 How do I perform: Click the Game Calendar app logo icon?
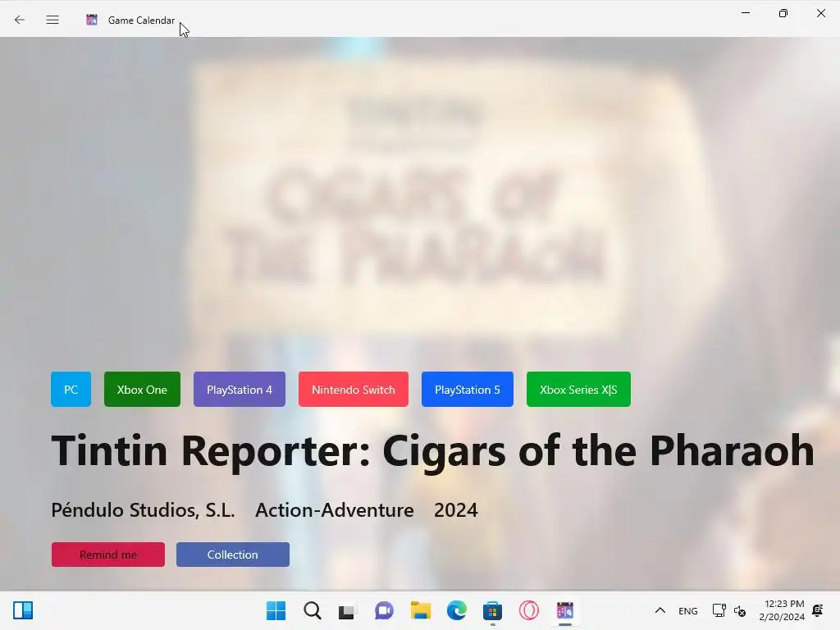click(x=92, y=20)
